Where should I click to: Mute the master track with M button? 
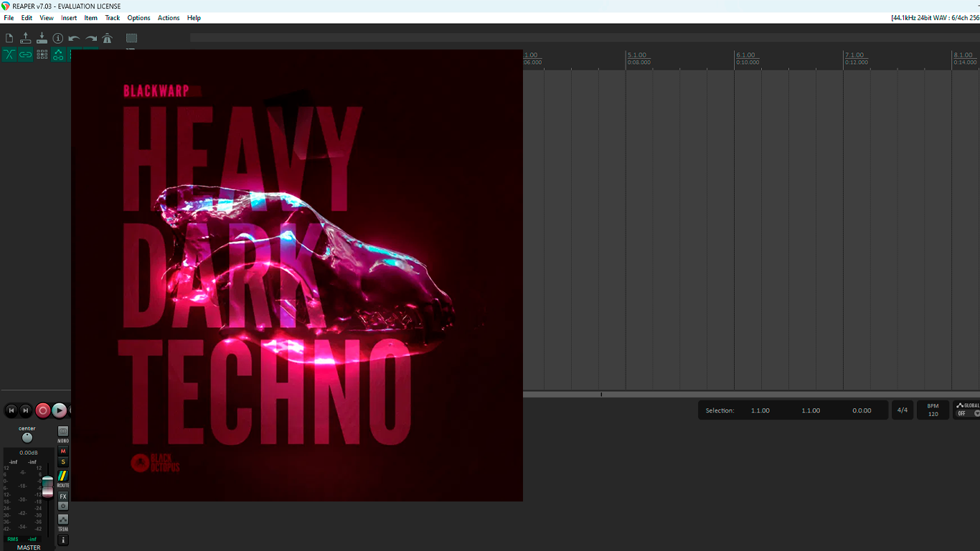tap(63, 451)
